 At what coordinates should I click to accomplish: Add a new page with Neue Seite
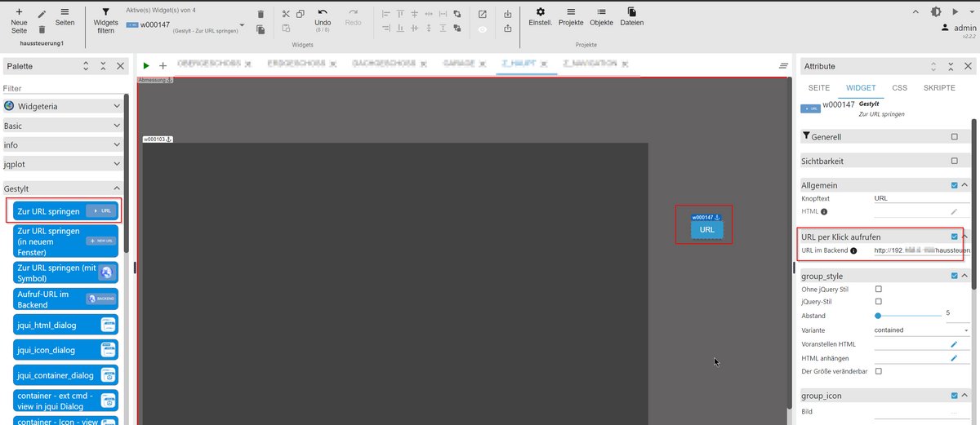tap(19, 21)
